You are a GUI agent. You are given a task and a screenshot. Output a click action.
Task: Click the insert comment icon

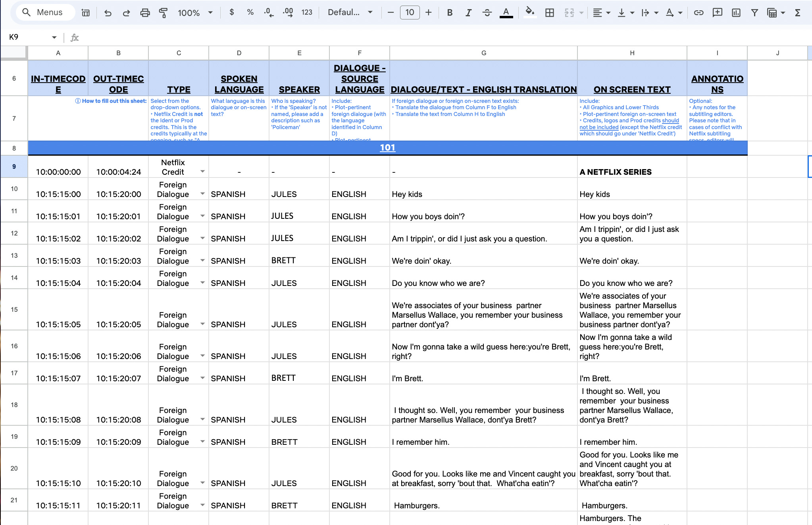(x=717, y=13)
